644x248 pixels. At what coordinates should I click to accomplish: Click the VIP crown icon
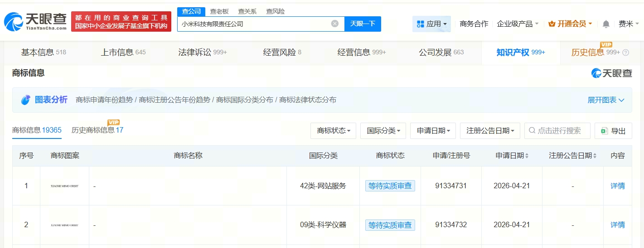[552, 24]
